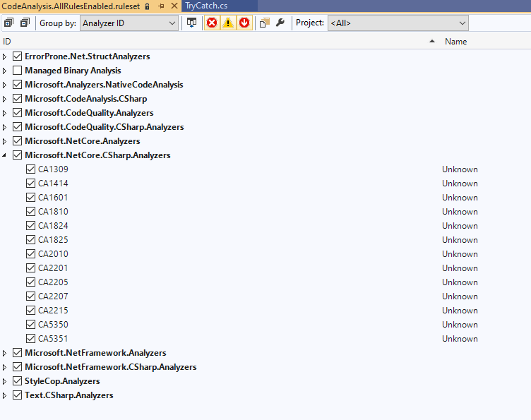This screenshot has height=420, width=531.
Task: Disable the CA2201 rule checkbox
Action: point(30,268)
